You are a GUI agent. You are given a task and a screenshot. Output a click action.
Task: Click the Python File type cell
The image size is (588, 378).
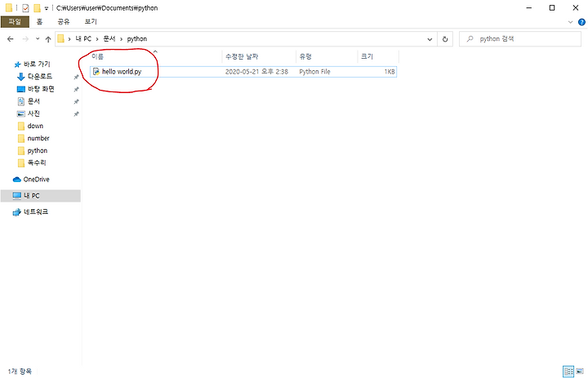[314, 72]
